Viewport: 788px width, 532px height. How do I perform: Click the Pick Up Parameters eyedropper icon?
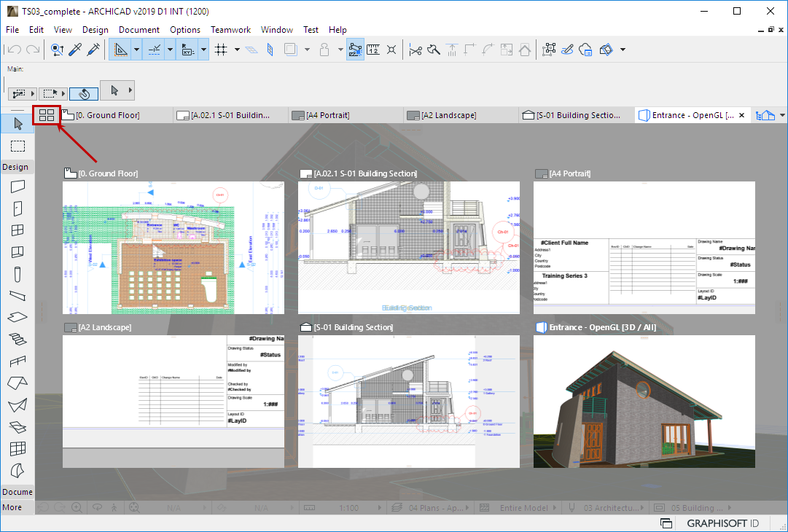[75, 50]
